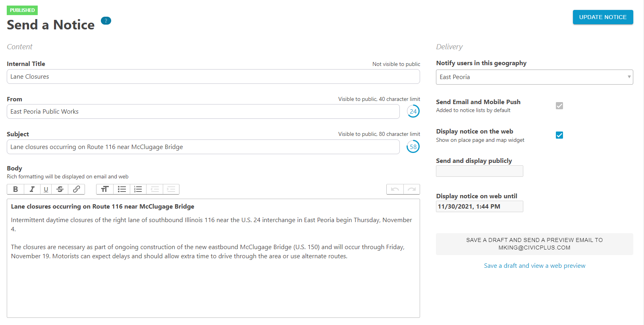Viewport: 644px width, 325px height.
Task: Apply bold formatting in body toolbar
Action: pyautogui.click(x=15, y=189)
